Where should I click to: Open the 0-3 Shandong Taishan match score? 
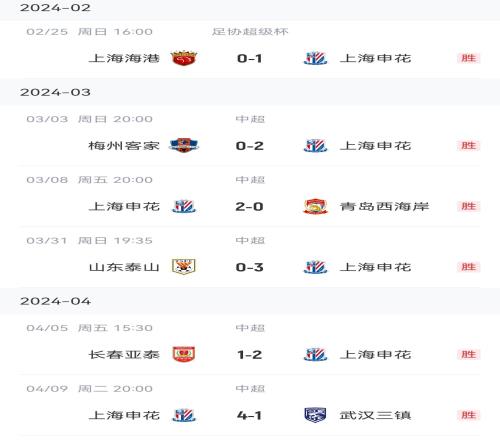(249, 267)
